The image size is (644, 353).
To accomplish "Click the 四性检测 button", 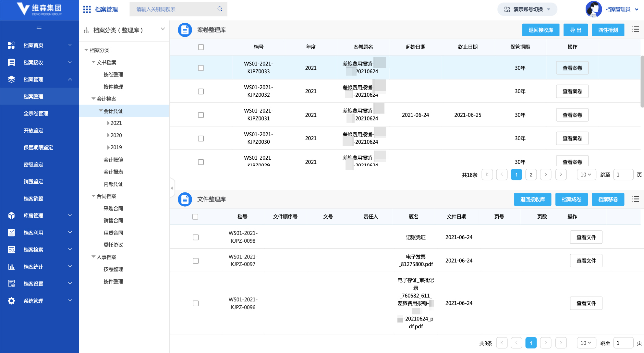I will 608,30.
